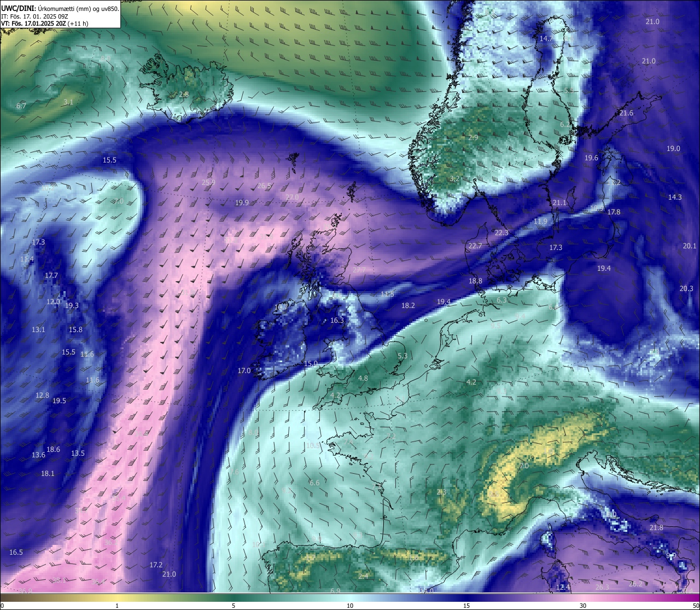Click the 12.4 value near Sardinia

point(563,588)
